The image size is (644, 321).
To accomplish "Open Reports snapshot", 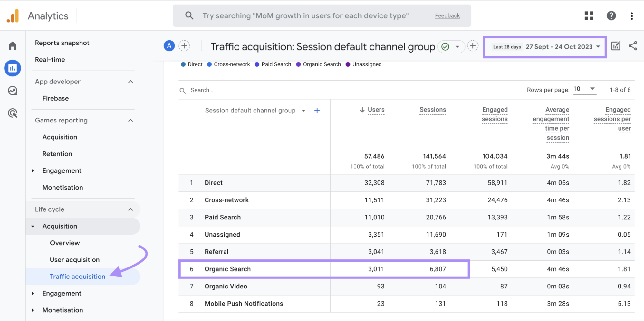I will (x=62, y=43).
